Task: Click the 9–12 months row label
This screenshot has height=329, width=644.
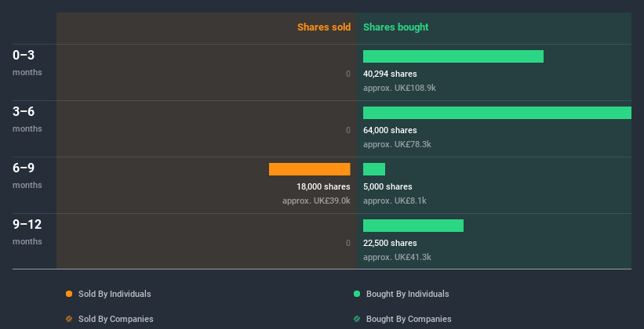Action: (27, 232)
